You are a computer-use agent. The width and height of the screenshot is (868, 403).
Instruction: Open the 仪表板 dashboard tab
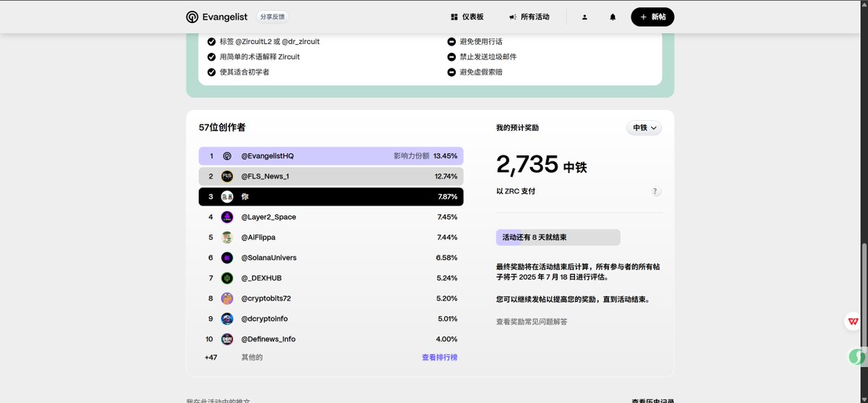coord(467,17)
